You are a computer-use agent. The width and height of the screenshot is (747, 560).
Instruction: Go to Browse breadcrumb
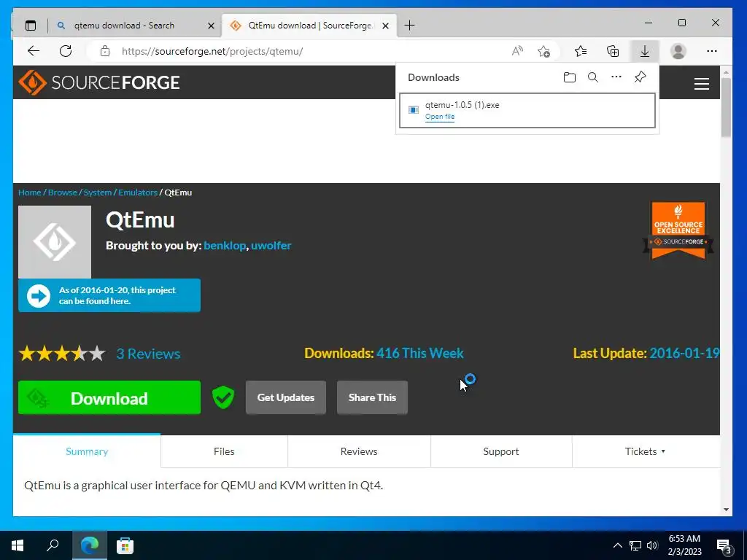coord(63,192)
